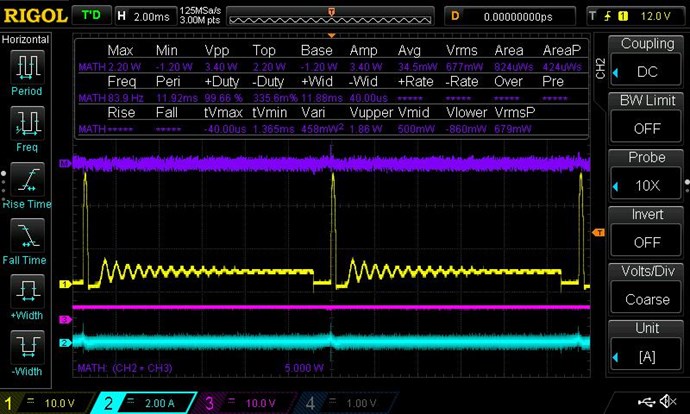Click the D delay value field
This screenshot has height=414, width=690.
click(510, 16)
